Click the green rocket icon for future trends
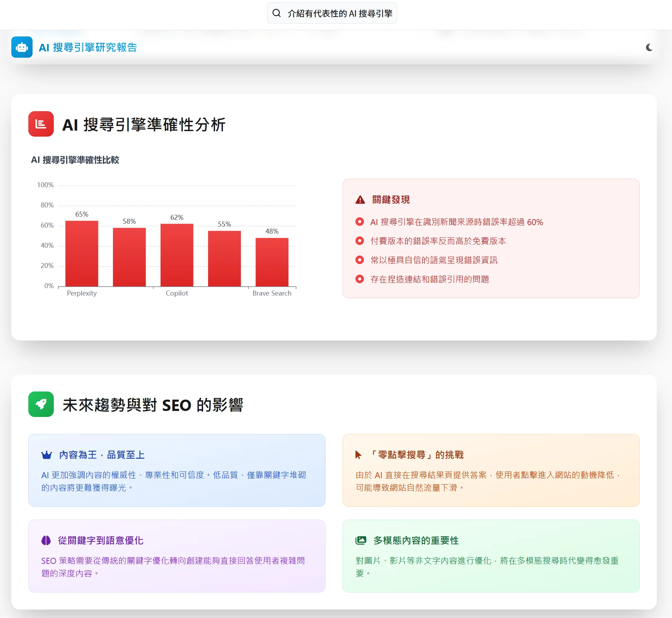672x618 pixels. click(x=41, y=404)
